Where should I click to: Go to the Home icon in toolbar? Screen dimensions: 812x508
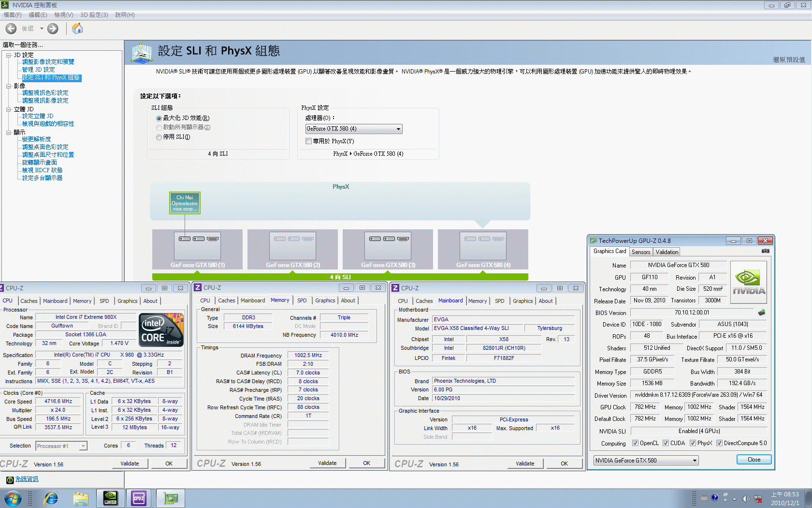[x=77, y=29]
